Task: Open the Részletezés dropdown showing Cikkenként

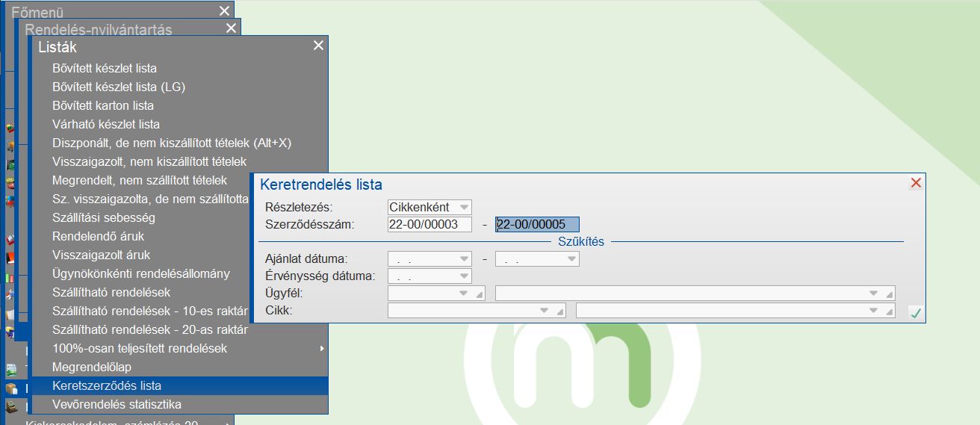Action: coord(465,207)
